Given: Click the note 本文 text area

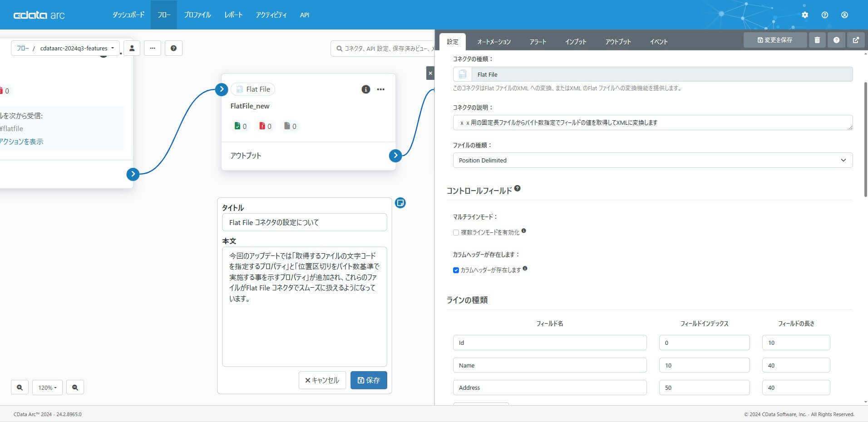Looking at the screenshot, I should click(305, 306).
